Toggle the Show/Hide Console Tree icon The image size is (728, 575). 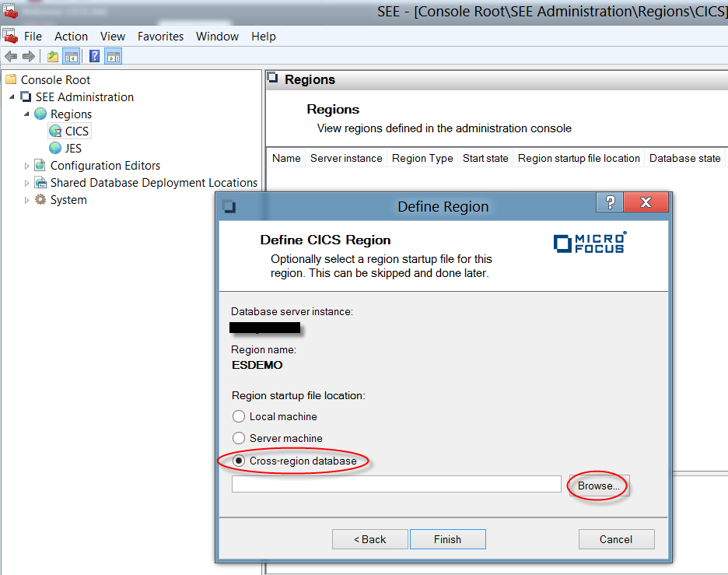coord(72,57)
